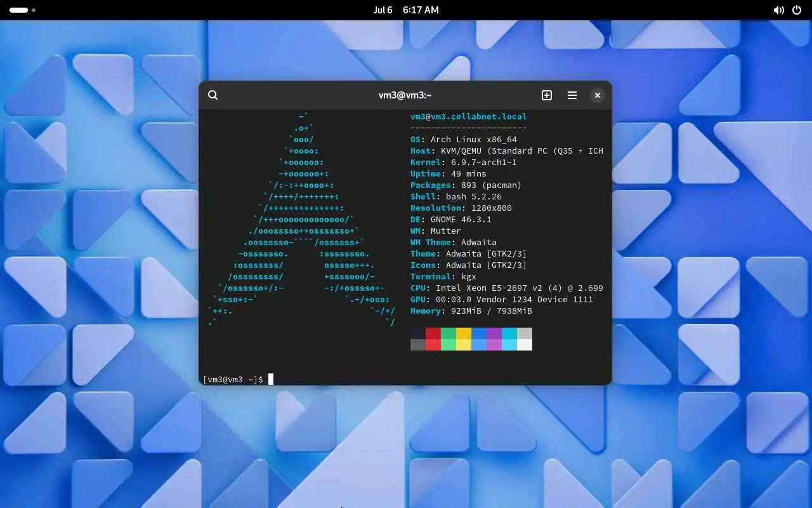Click the Uptime: 49 mins line
812x508 pixels.
click(x=449, y=173)
